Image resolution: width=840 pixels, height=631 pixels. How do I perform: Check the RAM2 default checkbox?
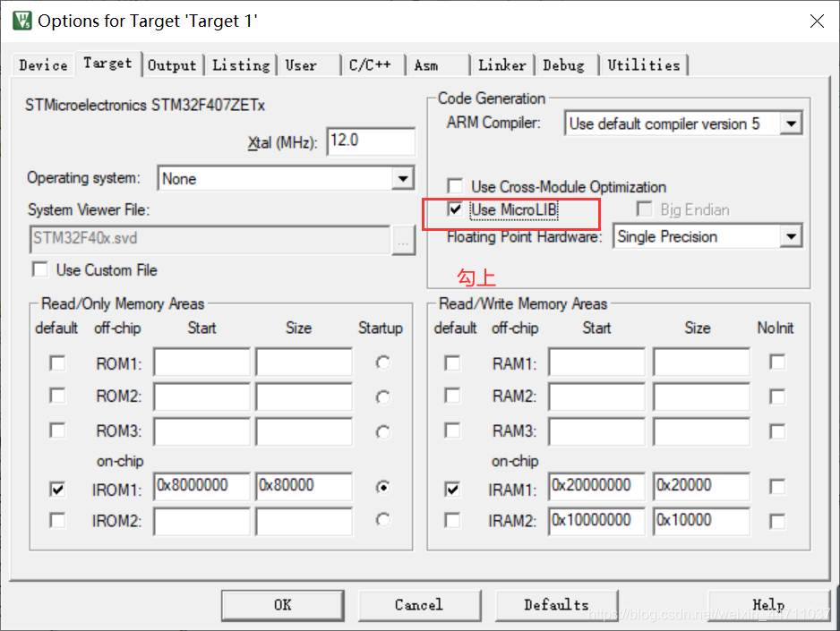pyautogui.click(x=452, y=396)
